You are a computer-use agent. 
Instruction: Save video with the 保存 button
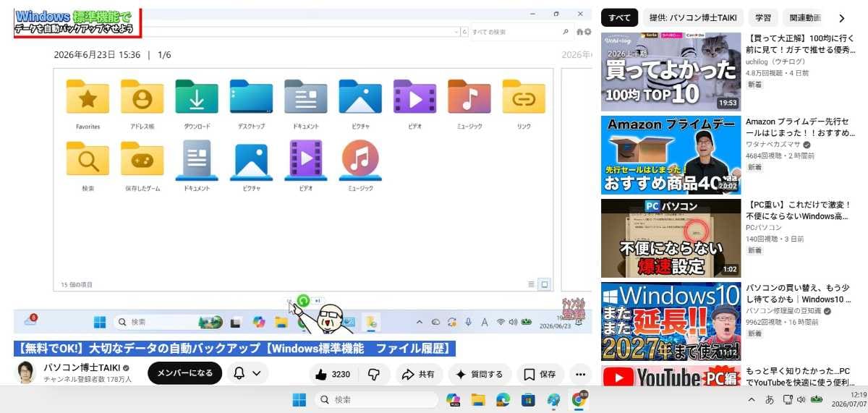tap(540, 374)
